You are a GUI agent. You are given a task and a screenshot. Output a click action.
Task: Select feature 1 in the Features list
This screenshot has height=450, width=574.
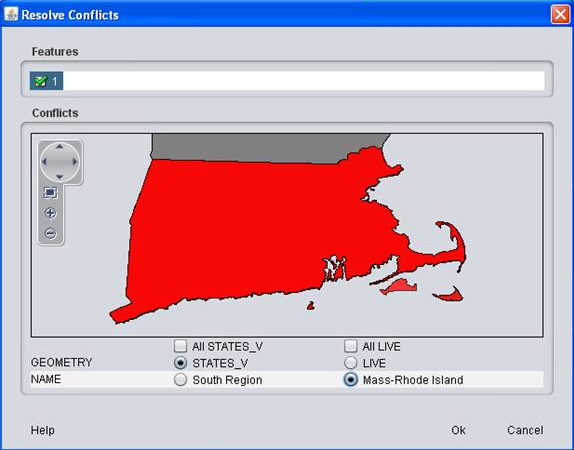pyautogui.click(x=46, y=81)
